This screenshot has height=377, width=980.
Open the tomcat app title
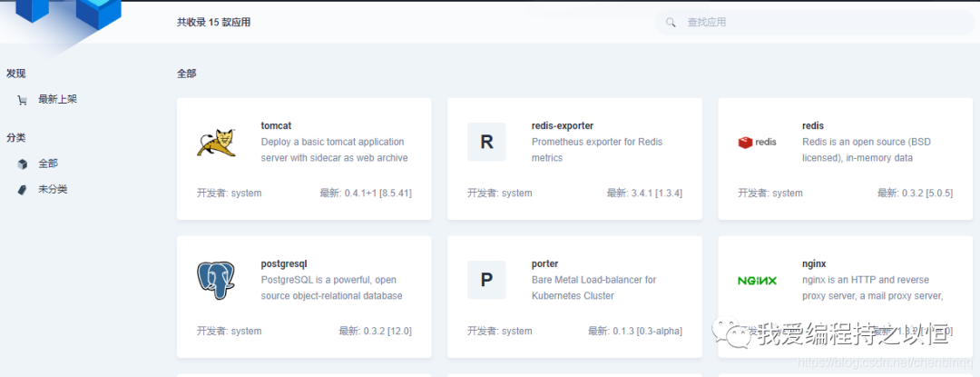[276, 125]
